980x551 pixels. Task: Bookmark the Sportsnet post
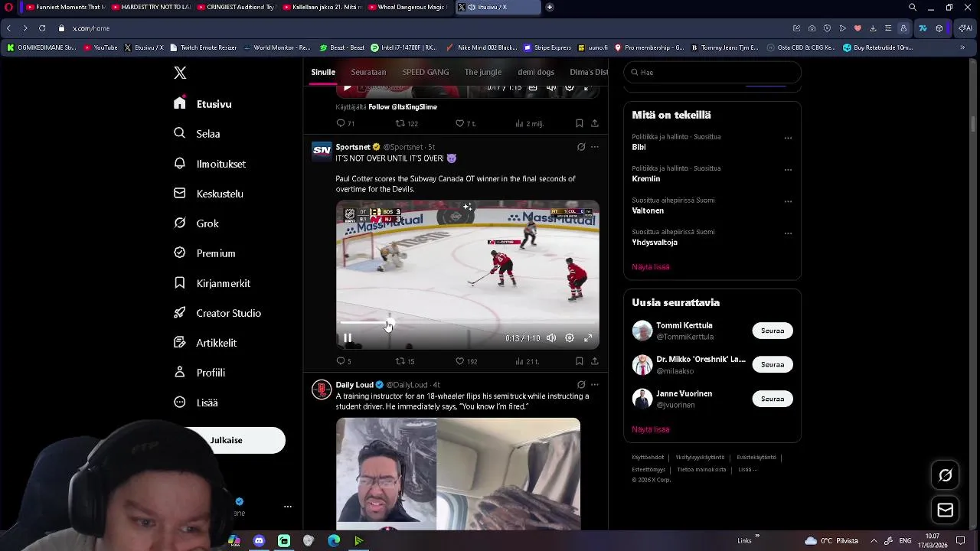[579, 361]
